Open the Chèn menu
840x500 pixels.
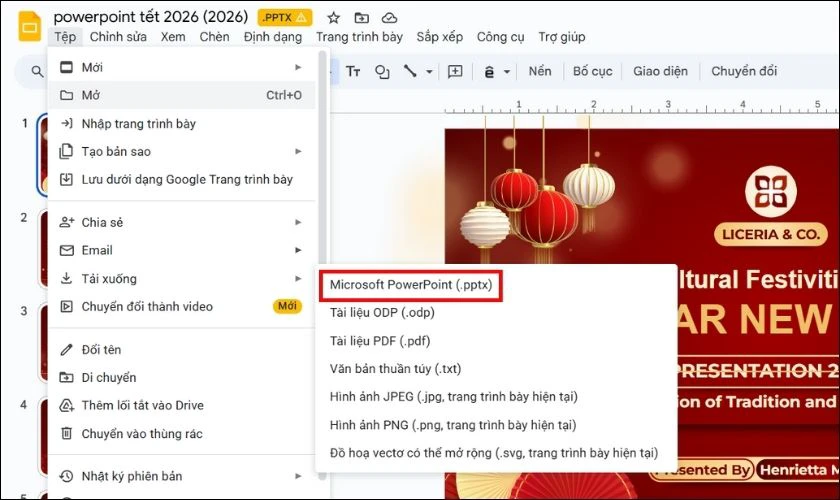[214, 37]
